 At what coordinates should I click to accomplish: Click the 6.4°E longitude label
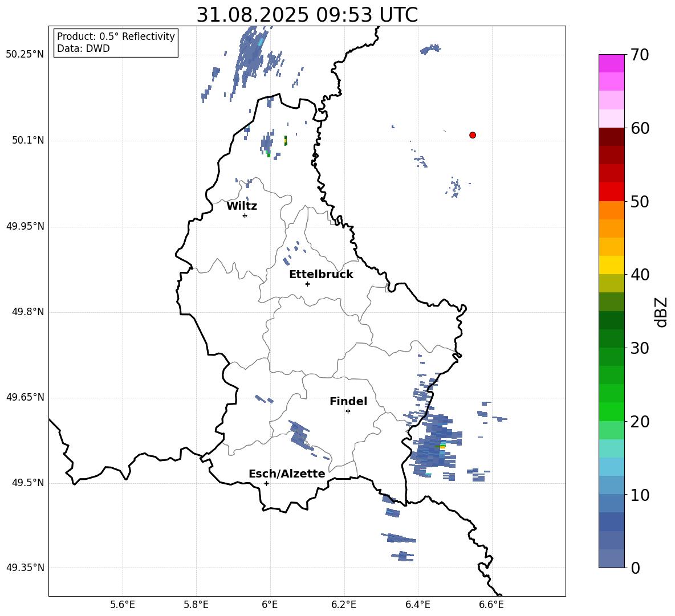(x=417, y=605)
